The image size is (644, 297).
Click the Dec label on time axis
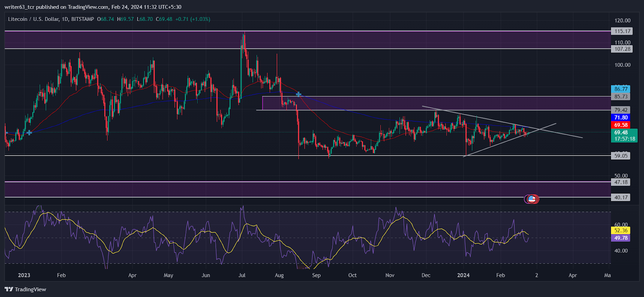[426, 275]
